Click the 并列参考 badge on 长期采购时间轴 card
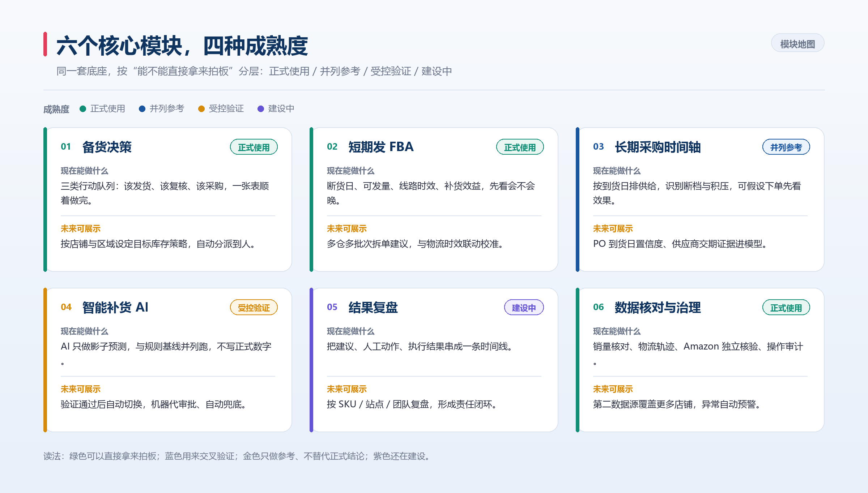This screenshot has width=868, height=493. tap(786, 147)
